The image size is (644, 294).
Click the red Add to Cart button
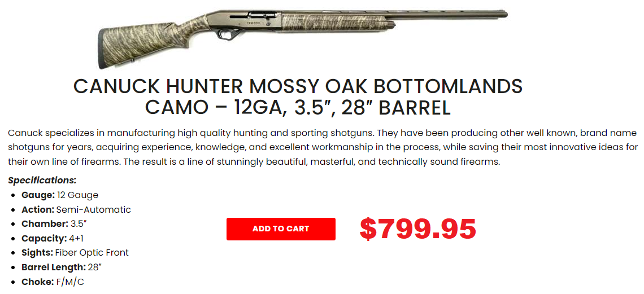pos(281,229)
